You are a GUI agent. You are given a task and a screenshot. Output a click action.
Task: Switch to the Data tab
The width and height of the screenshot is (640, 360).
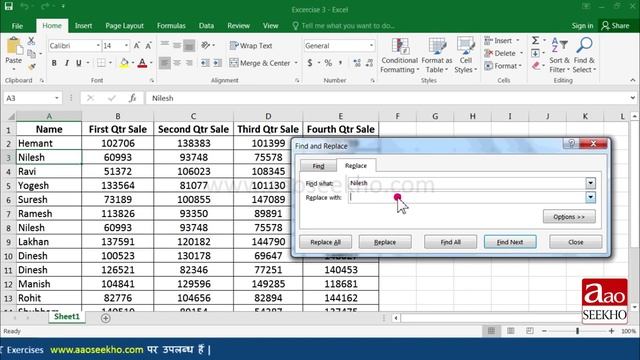tap(206, 26)
